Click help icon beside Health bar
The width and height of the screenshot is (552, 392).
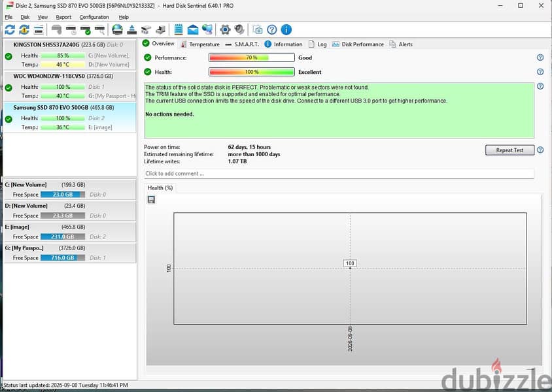click(540, 72)
